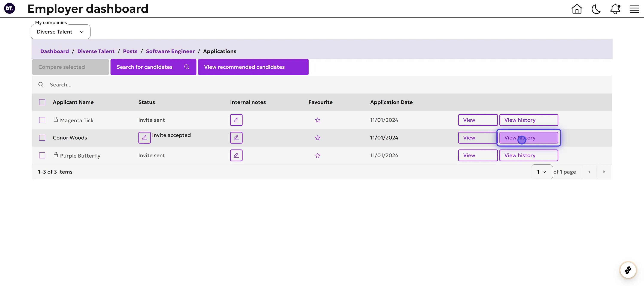
Task: Edit internal notes for Purple Butterfly
Action: coord(236,155)
